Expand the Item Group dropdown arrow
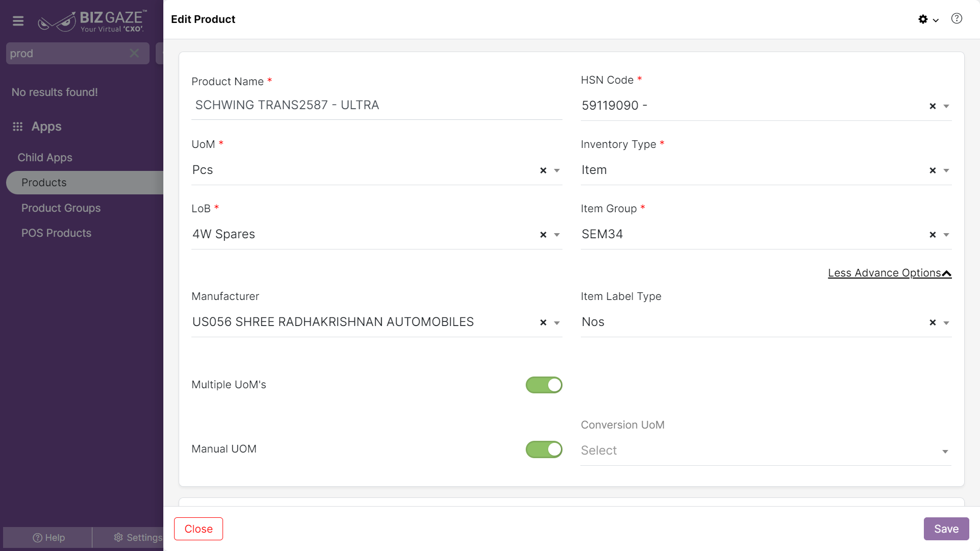Image resolution: width=980 pixels, height=551 pixels. pos(946,235)
